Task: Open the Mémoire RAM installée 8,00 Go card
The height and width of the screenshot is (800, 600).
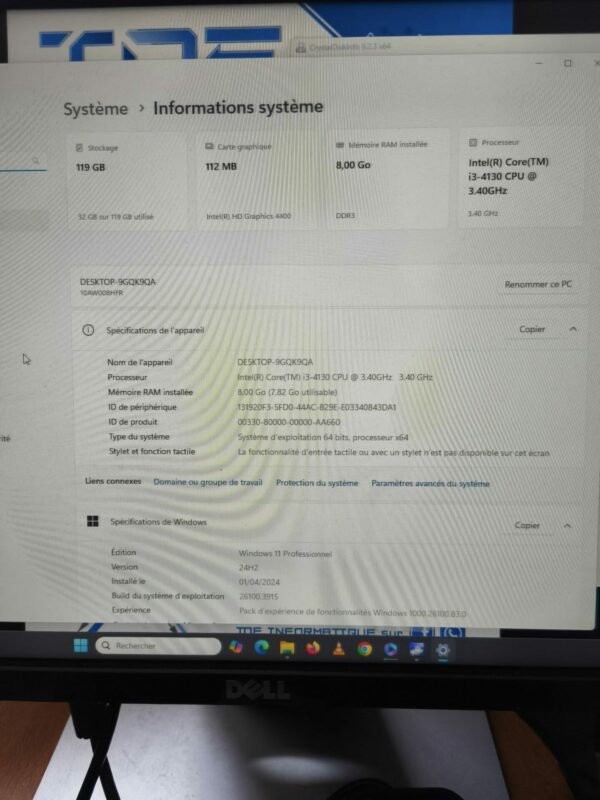Action: pyautogui.click(x=387, y=178)
